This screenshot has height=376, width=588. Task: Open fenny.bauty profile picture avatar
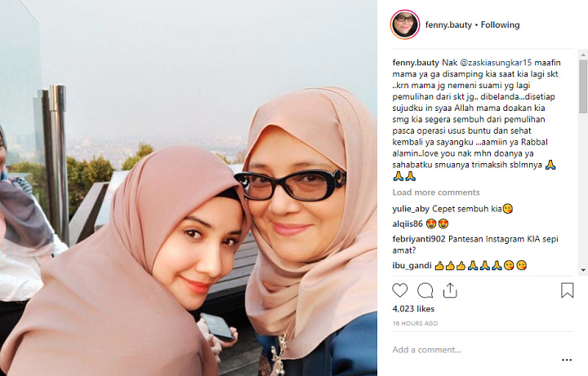click(405, 24)
